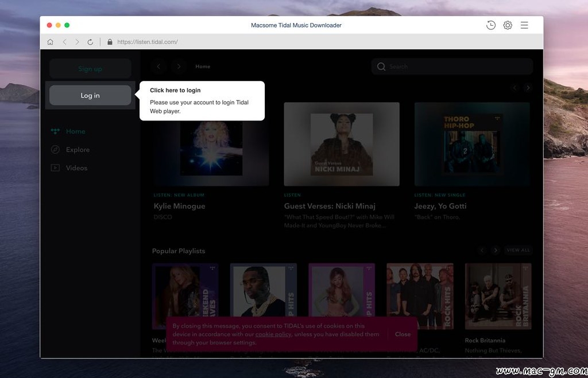This screenshot has height=378, width=588.
Task: Click the padlock icon beside the URL
Action: coord(110,42)
